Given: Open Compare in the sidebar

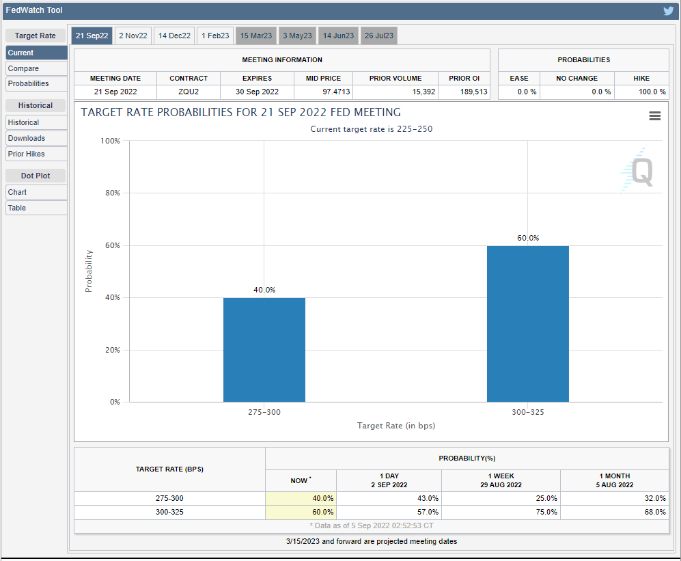Looking at the screenshot, I should pos(36,68).
